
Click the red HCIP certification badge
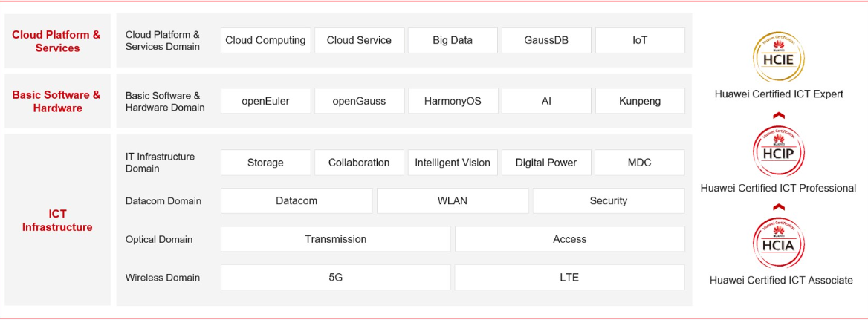pyautogui.click(x=778, y=151)
